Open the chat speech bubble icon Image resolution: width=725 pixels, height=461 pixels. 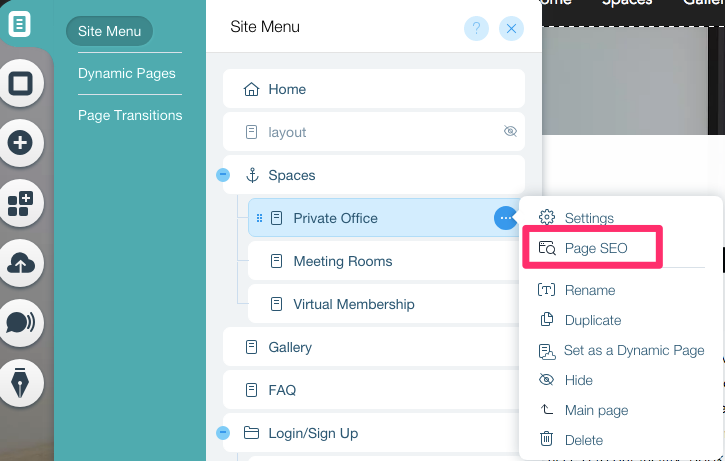[20, 322]
